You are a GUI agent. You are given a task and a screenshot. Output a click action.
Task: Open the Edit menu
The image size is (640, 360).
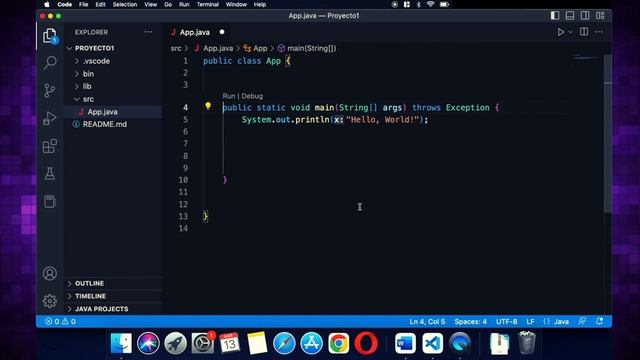(100, 4)
